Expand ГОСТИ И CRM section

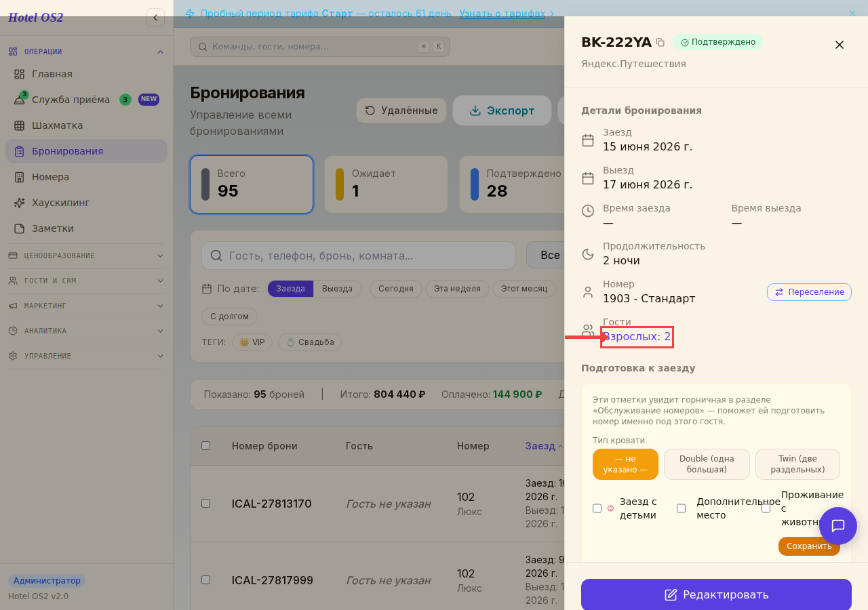pos(86,281)
